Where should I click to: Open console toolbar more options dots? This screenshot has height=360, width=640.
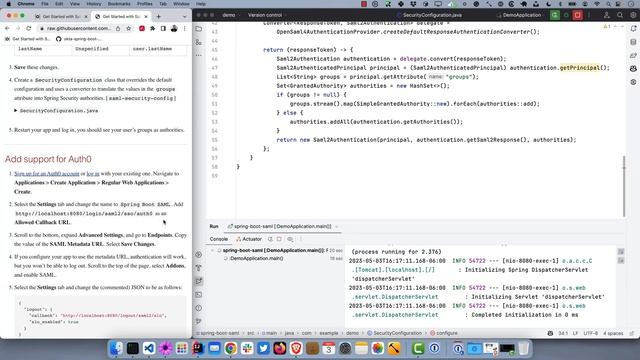tap(301, 239)
